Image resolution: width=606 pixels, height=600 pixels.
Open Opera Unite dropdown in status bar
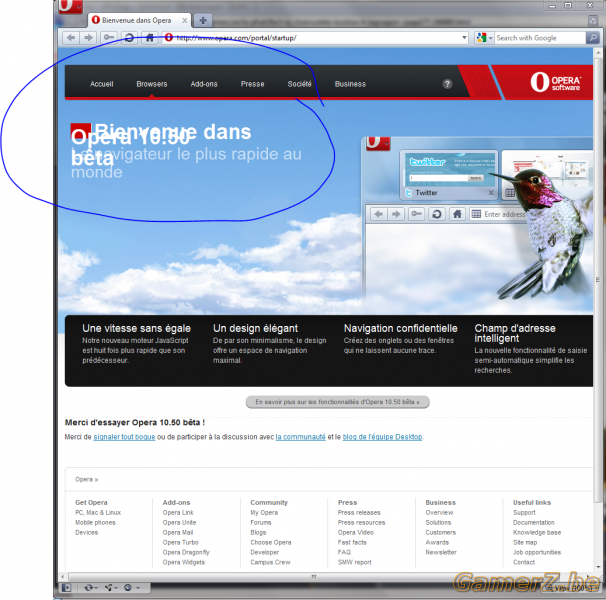[x=111, y=588]
